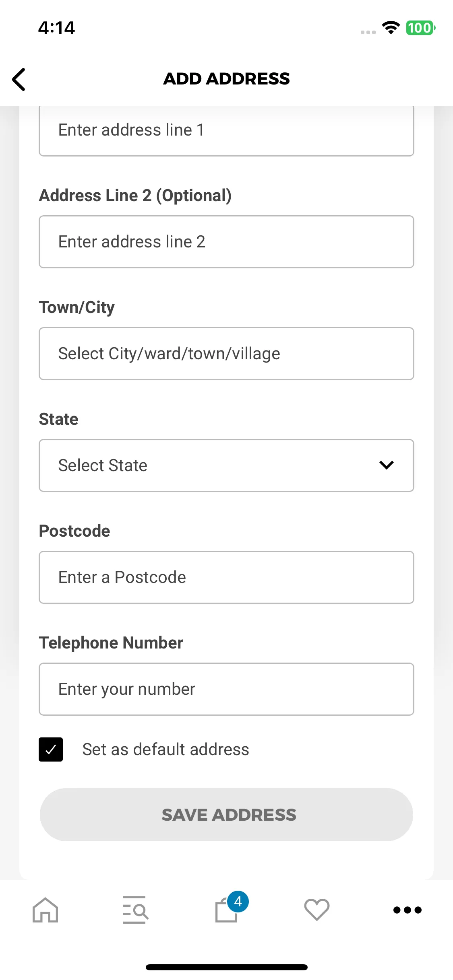
Task: Open the search categories icon
Action: 135,910
